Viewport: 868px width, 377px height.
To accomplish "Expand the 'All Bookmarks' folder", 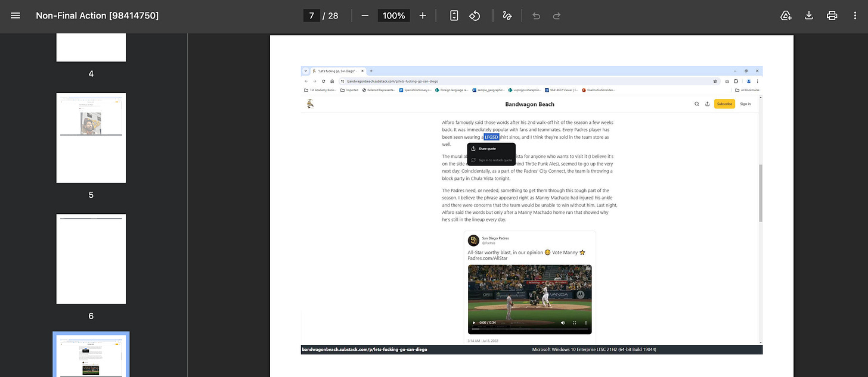I will [748, 90].
